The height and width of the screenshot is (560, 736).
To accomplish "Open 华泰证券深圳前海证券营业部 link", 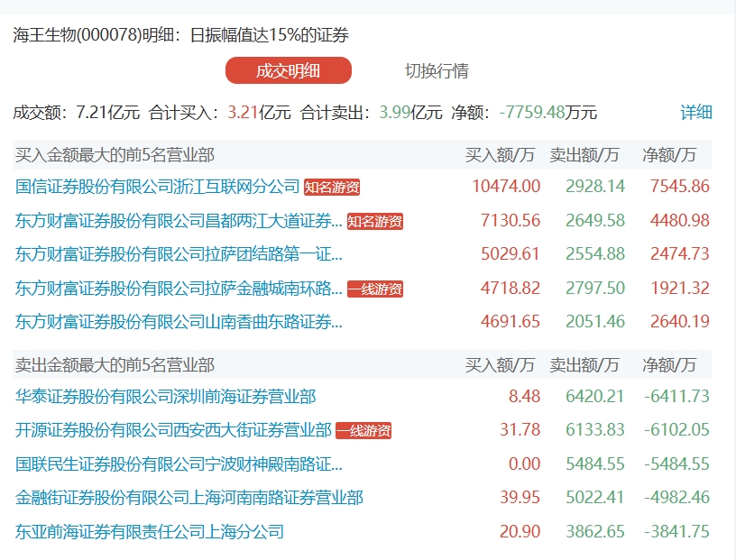I will pyautogui.click(x=165, y=397).
